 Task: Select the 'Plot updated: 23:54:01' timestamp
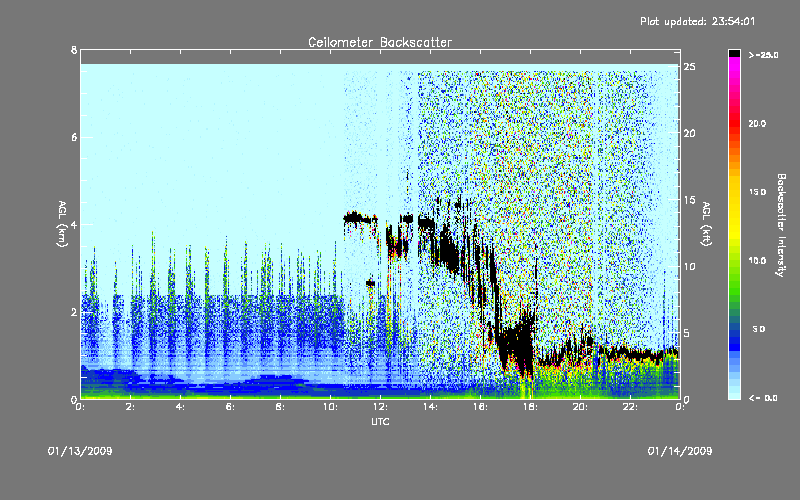(697, 21)
